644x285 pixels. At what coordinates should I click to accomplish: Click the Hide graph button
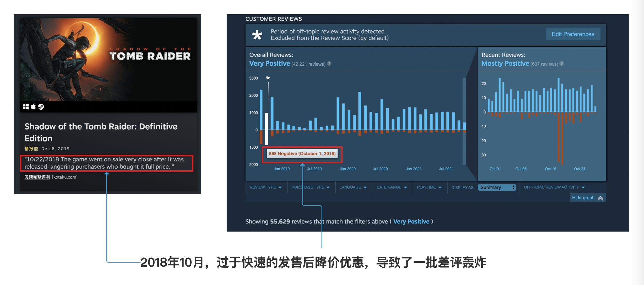point(588,198)
